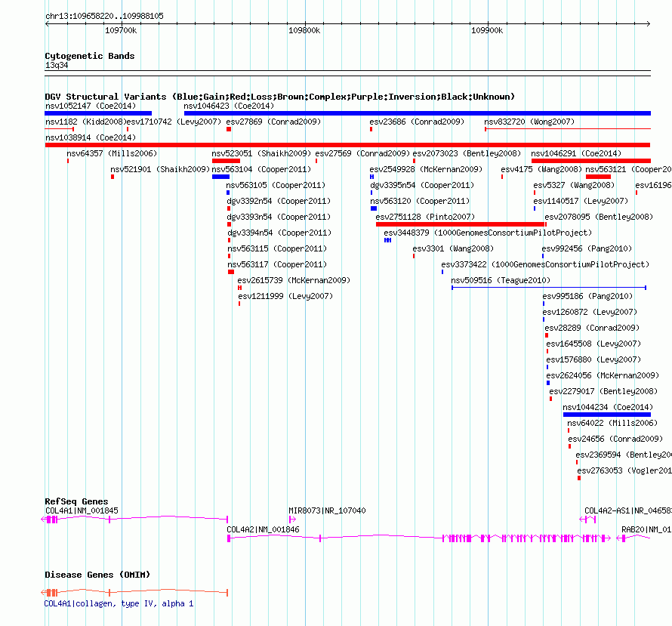Click the dgv3394n54 (Cooper2011) label
Image resolution: width=672 pixels, height=626 pixels.
coord(279,233)
